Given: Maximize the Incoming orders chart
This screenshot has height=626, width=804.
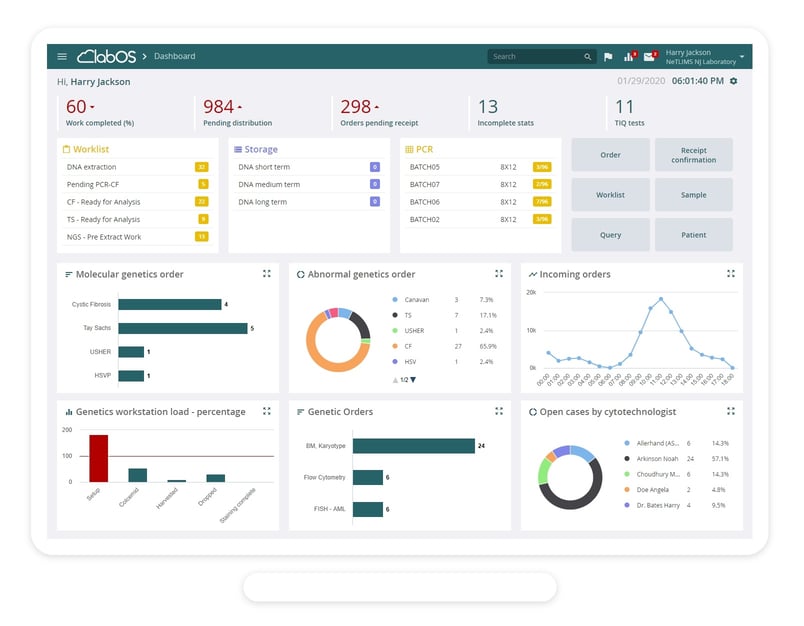Looking at the screenshot, I should point(731,274).
